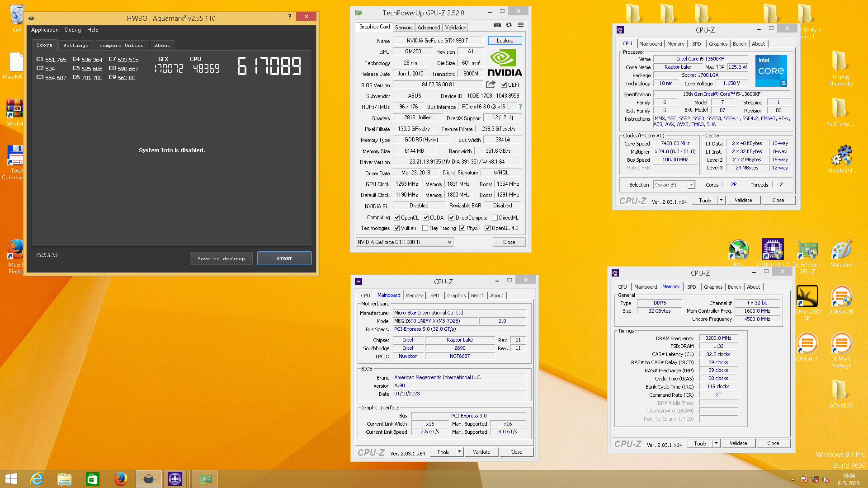Toggle the PhysX checkbox
Viewport: 868px width, 488px height.
tap(462, 228)
